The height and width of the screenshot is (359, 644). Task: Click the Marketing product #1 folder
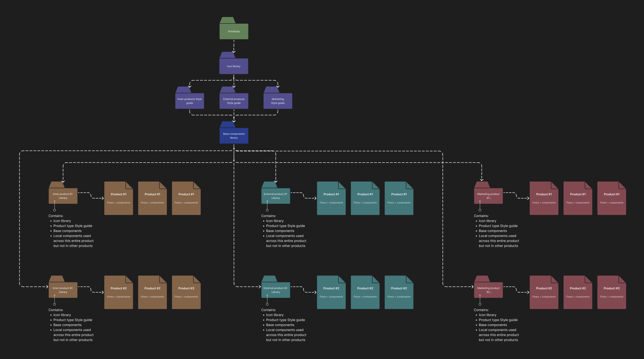pos(488,196)
